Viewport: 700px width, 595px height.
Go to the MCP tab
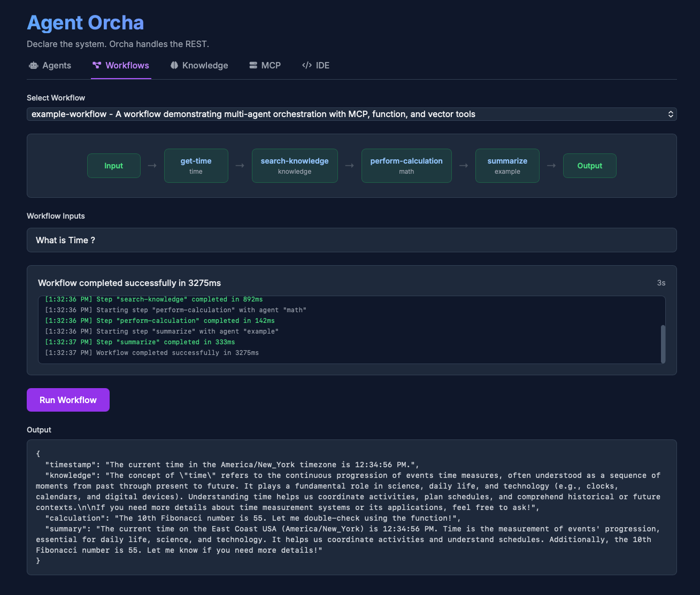pyautogui.click(x=271, y=65)
